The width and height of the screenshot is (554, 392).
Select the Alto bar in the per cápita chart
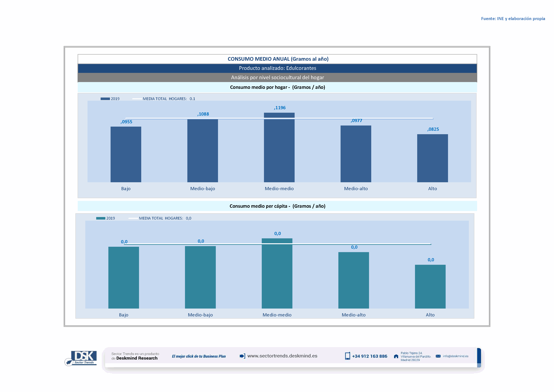point(430,287)
